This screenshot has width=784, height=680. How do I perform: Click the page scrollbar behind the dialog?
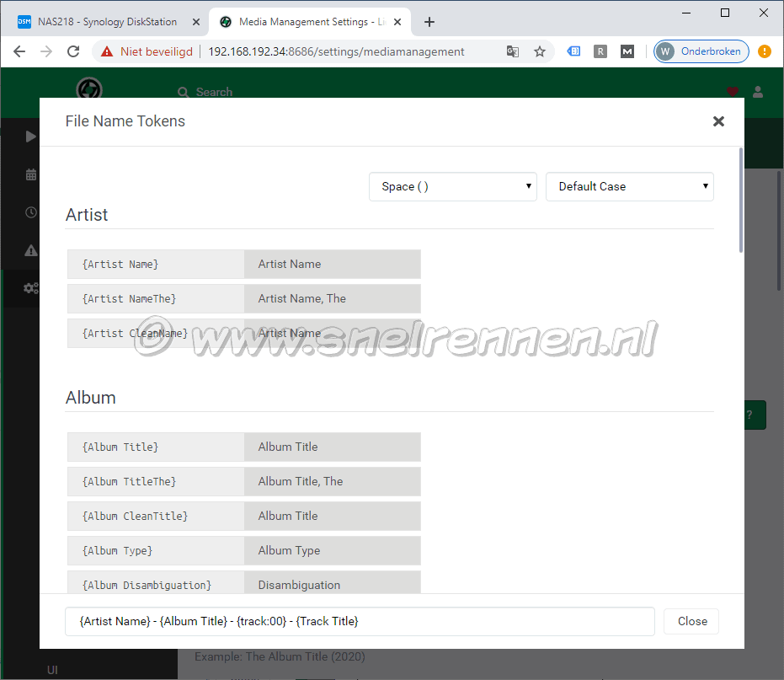(779, 230)
